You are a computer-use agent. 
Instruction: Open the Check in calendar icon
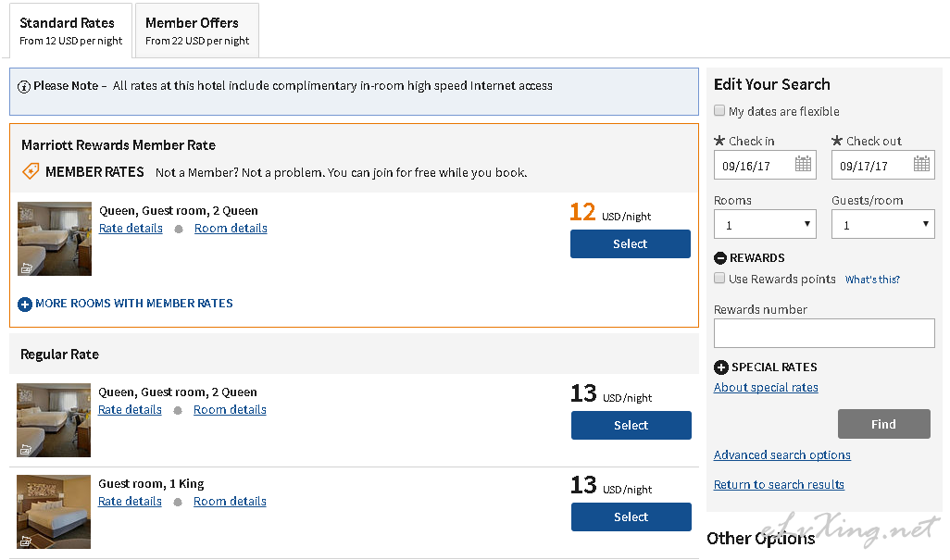[803, 165]
